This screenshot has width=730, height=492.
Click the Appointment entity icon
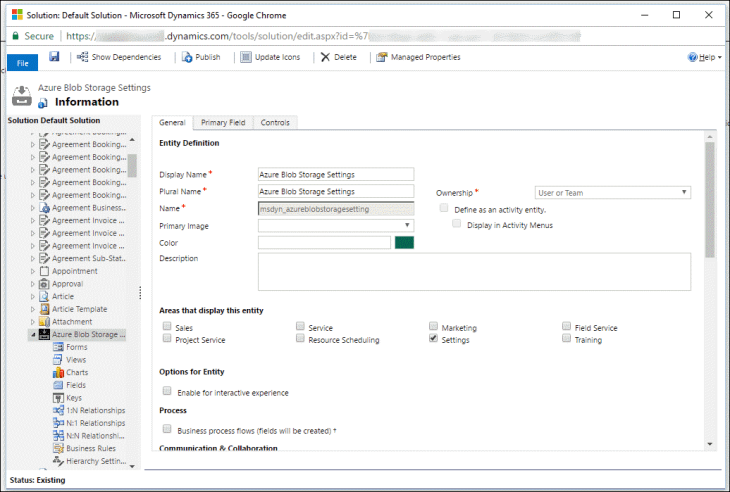coord(44,271)
